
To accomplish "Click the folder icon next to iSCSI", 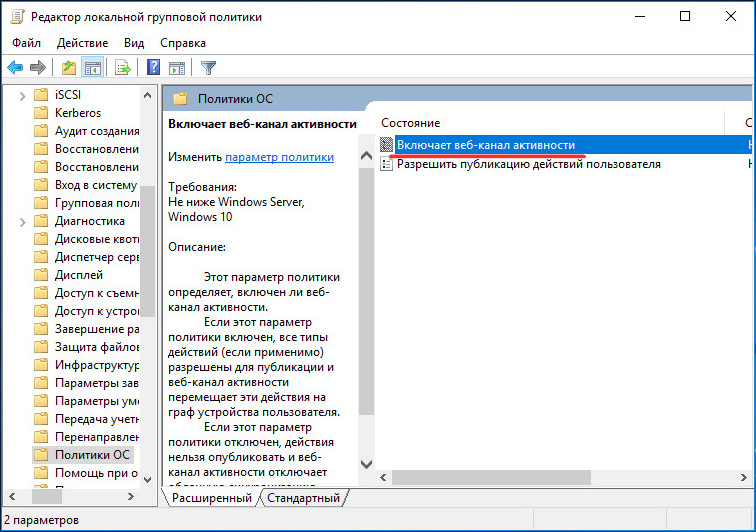I will tap(41, 95).
